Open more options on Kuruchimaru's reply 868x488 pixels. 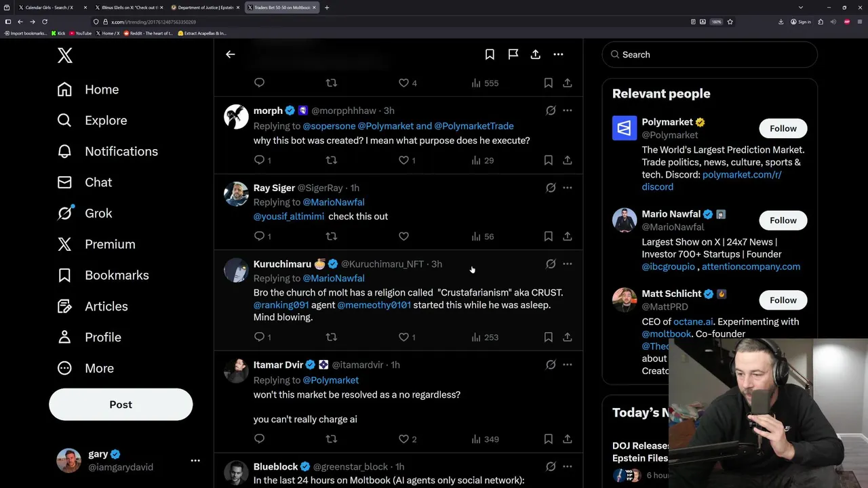click(x=568, y=264)
